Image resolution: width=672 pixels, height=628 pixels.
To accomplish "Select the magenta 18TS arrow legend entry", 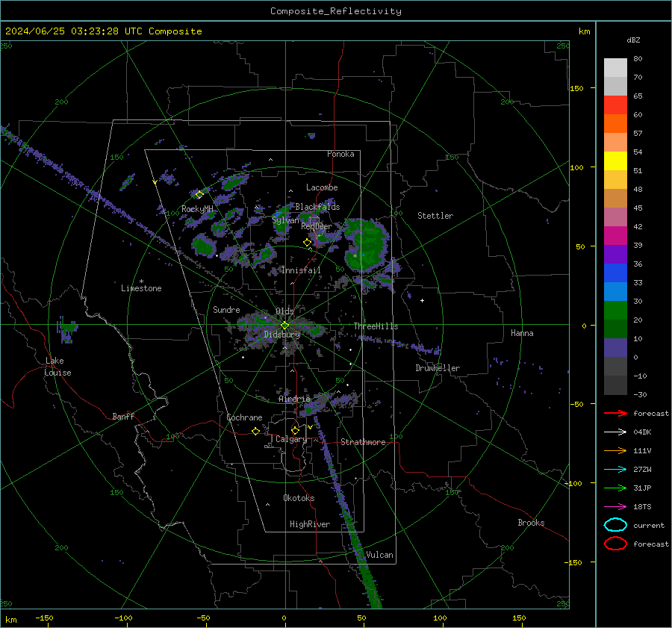I will [615, 507].
